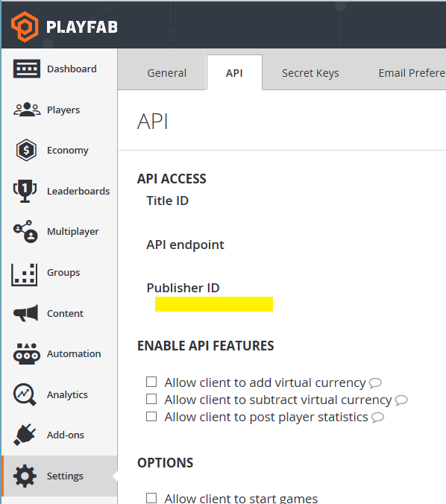Open the Multiplayer share icon
The image size is (446, 504).
click(25, 231)
